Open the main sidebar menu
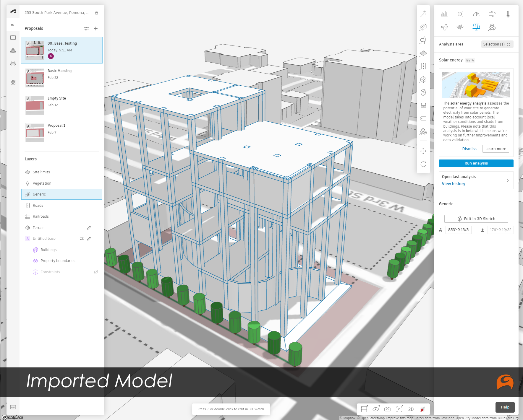This screenshot has height=420, width=523. pos(13,24)
